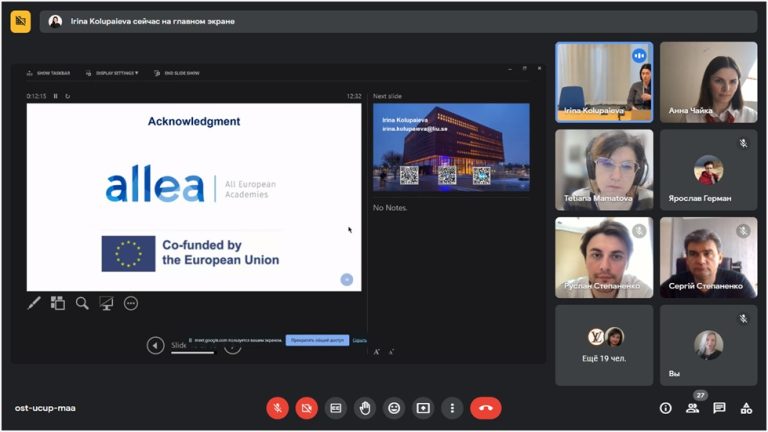
Task: Select Сергій Степаненко's video tile
Action: [708, 258]
